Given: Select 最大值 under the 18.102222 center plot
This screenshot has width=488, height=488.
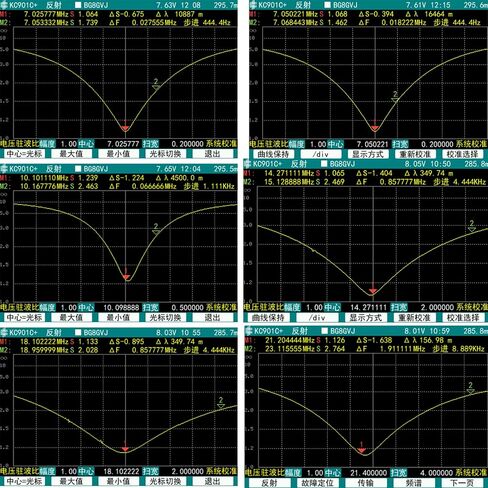Looking at the screenshot, I should [x=71, y=481].
